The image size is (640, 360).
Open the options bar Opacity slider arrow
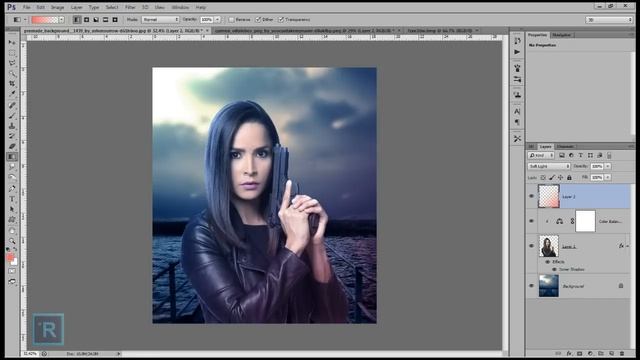217,20
